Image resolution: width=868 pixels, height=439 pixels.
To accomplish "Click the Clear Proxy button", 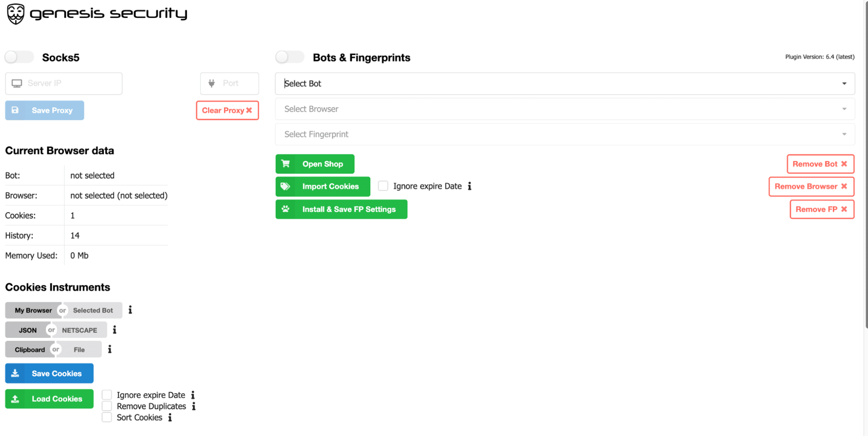I will tap(227, 110).
